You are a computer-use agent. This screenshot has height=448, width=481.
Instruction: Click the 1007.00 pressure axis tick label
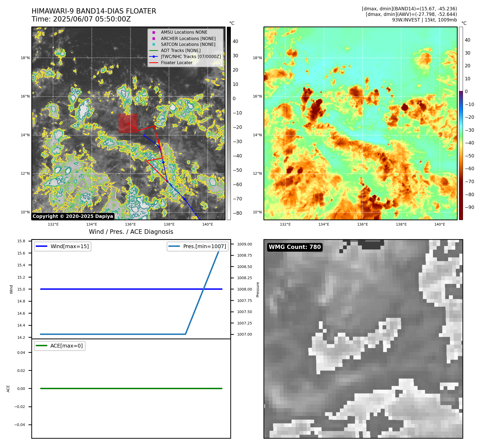click(245, 334)
